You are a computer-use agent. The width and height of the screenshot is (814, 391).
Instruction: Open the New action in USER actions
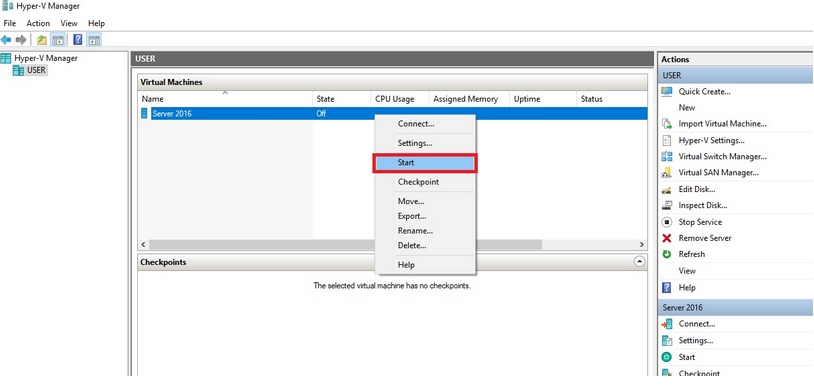tap(686, 108)
